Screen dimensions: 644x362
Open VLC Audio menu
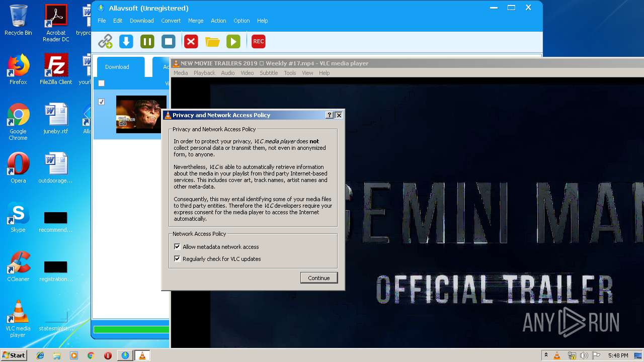tap(228, 73)
